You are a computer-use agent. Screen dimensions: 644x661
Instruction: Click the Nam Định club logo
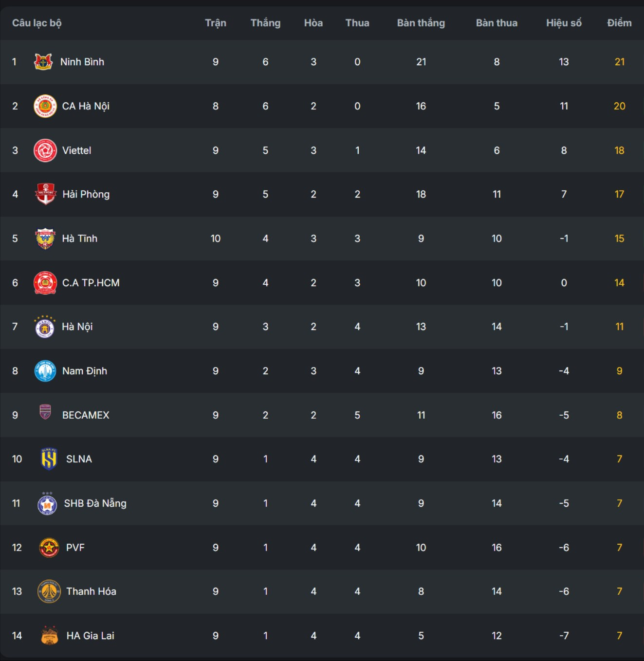pyautogui.click(x=45, y=371)
